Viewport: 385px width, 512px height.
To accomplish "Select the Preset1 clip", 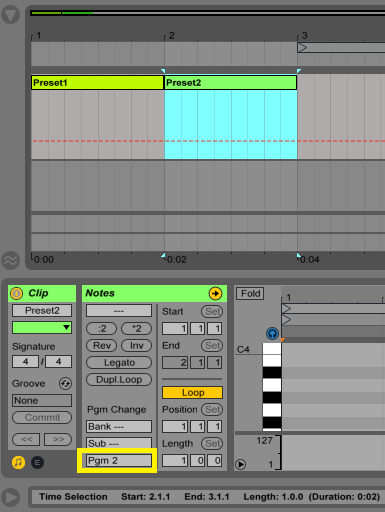I will click(x=97, y=83).
